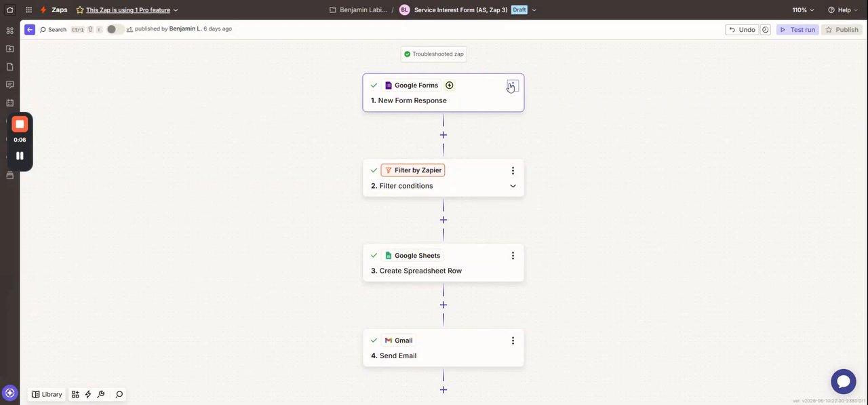
Task: Open the sidebar blank page icon
Action: [x=9, y=66]
